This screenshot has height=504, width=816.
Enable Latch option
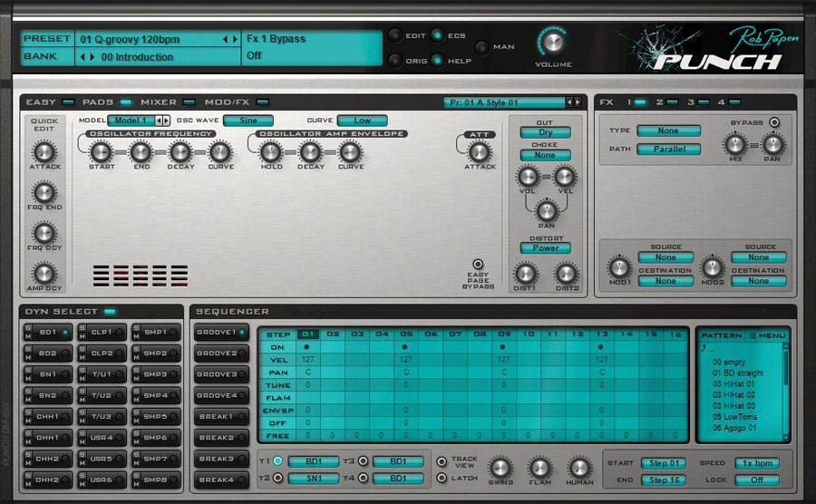[442, 478]
